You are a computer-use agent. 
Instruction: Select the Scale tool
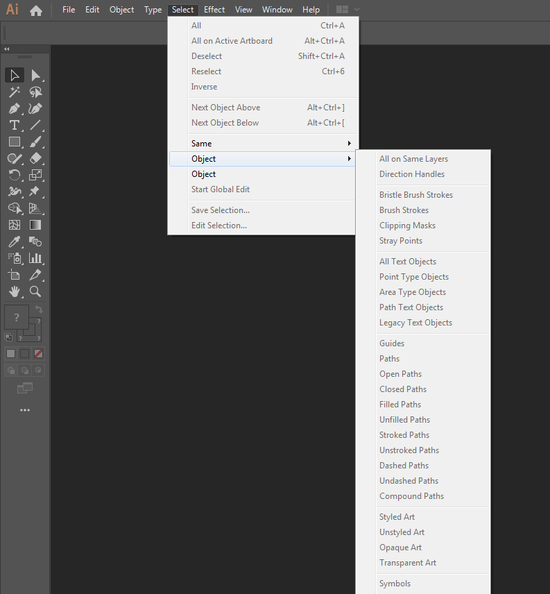click(36, 175)
